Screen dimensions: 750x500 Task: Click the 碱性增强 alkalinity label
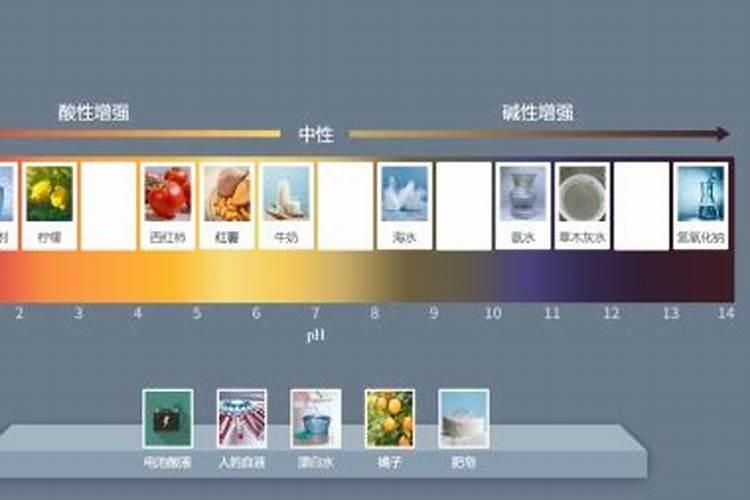point(538,112)
